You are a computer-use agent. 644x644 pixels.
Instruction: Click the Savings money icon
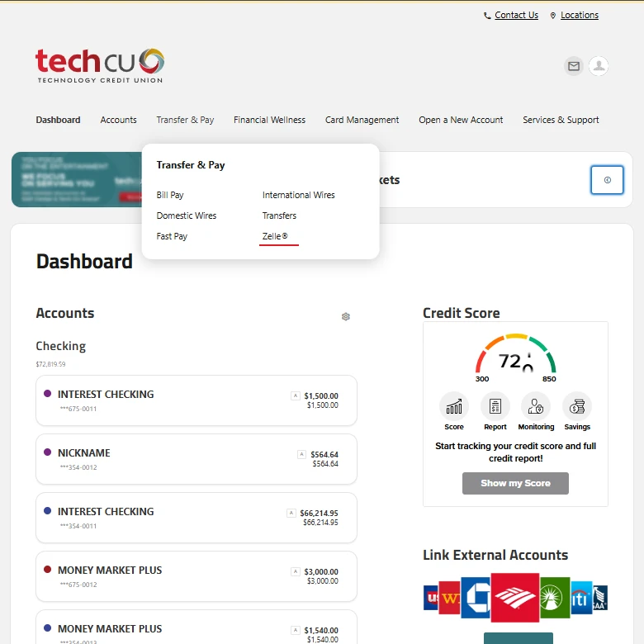click(x=577, y=406)
